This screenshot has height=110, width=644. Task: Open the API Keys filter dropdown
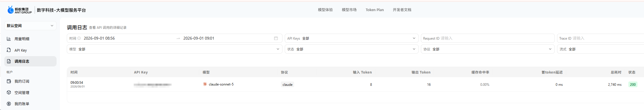pyautogui.click(x=352, y=38)
